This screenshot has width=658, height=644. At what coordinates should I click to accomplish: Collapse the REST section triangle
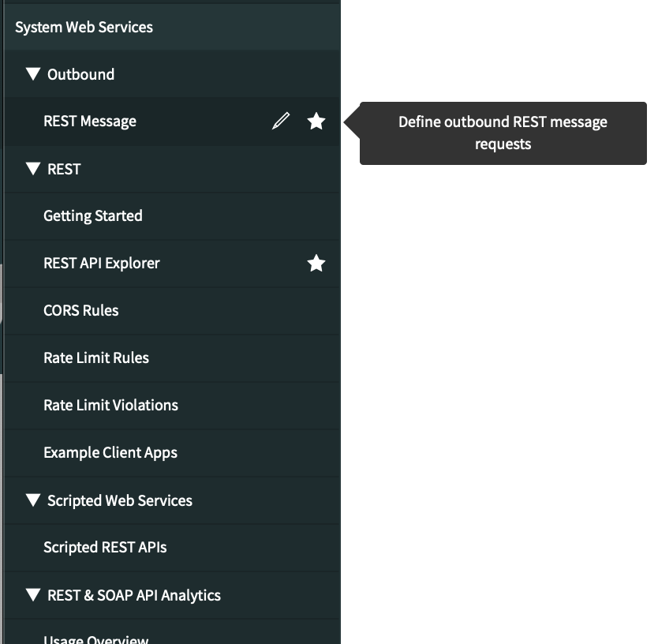pyautogui.click(x=32, y=169)
